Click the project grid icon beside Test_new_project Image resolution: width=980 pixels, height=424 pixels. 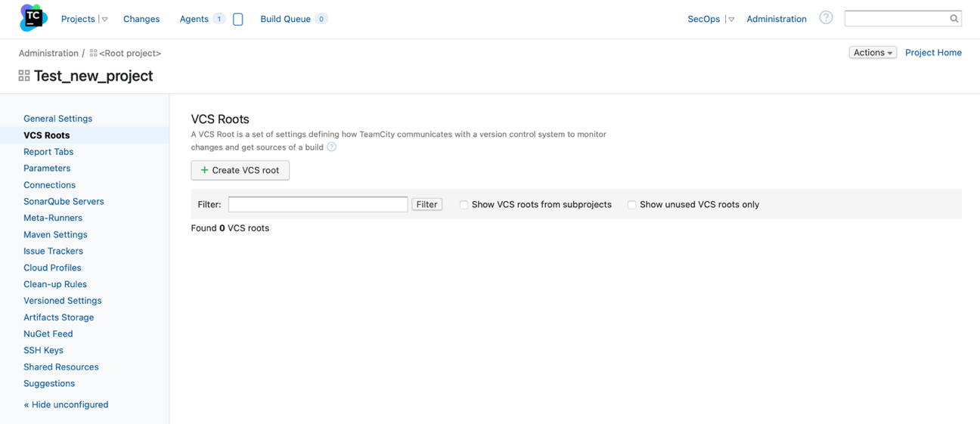click(24, 76)
